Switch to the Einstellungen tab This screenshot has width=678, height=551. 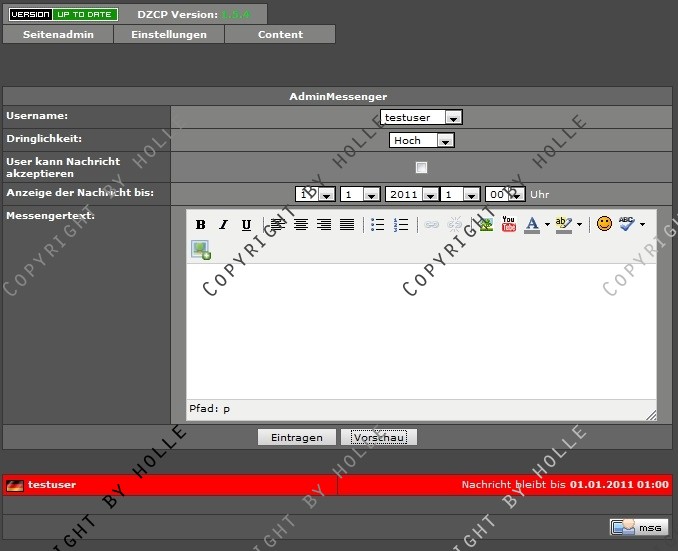click(x=170, y=34)
